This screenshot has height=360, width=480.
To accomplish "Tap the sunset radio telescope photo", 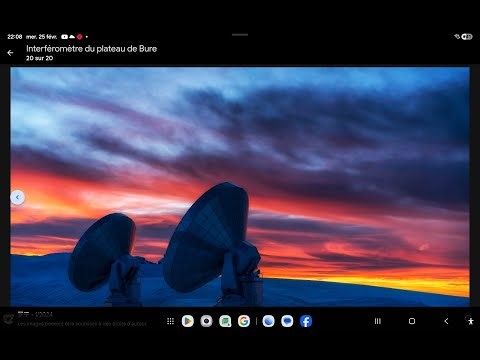I will [x=240, y=187].
